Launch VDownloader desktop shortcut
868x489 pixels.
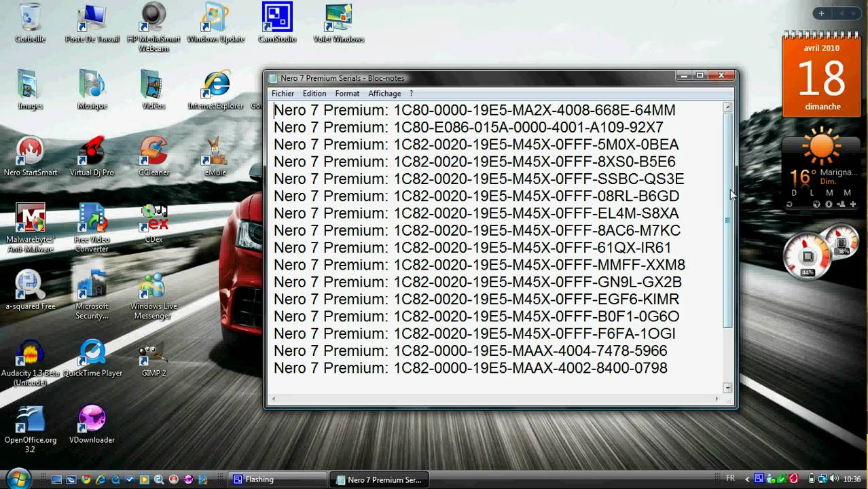pos(92,424)
